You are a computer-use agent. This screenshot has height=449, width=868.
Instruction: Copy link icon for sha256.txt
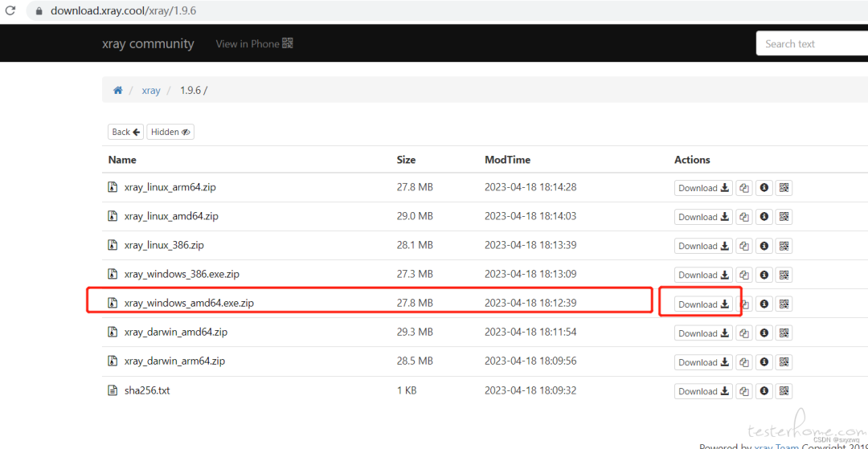[x=744, y=391]
